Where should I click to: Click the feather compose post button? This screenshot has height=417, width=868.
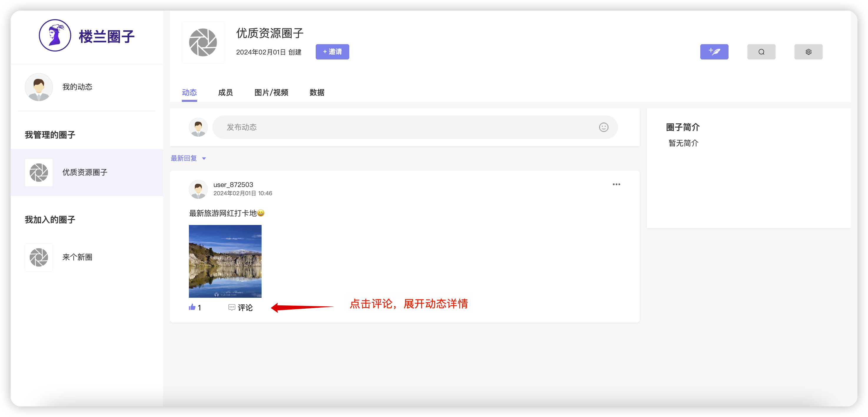pyautogui.click(x=714, y=52)
